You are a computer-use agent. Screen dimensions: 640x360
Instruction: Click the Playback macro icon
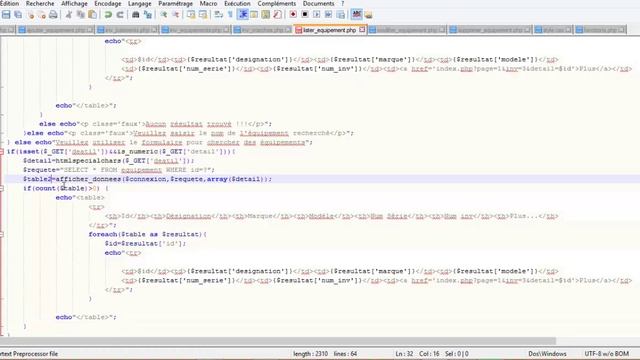pos(317,15)
